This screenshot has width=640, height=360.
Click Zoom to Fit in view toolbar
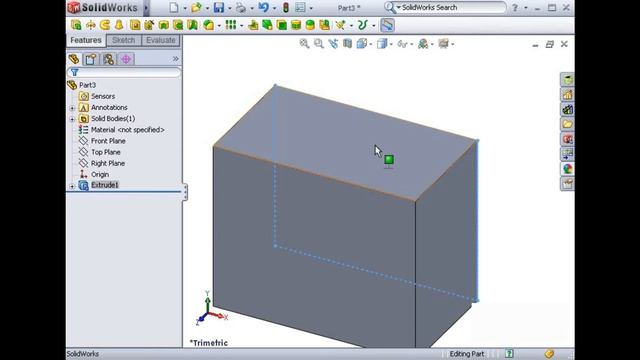click(304, 44)
